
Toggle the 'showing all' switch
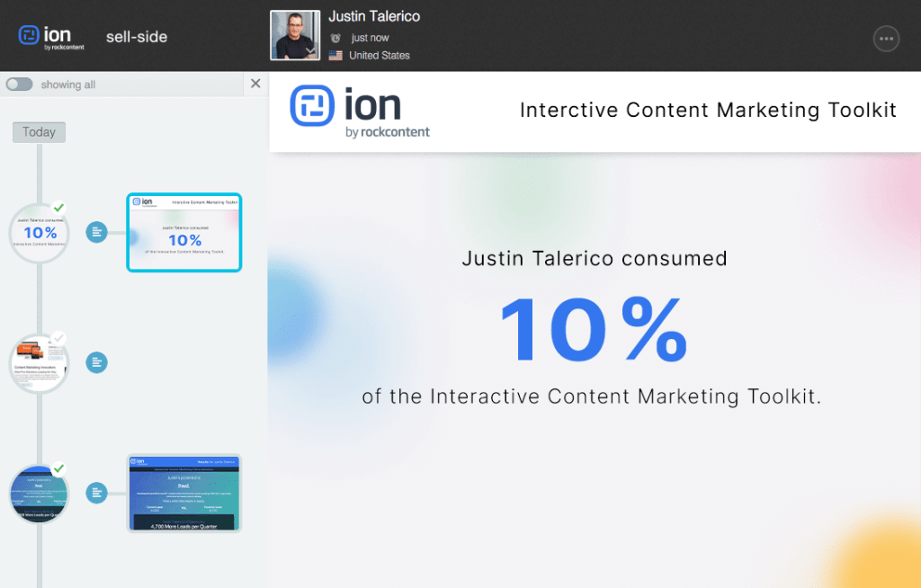19,85
